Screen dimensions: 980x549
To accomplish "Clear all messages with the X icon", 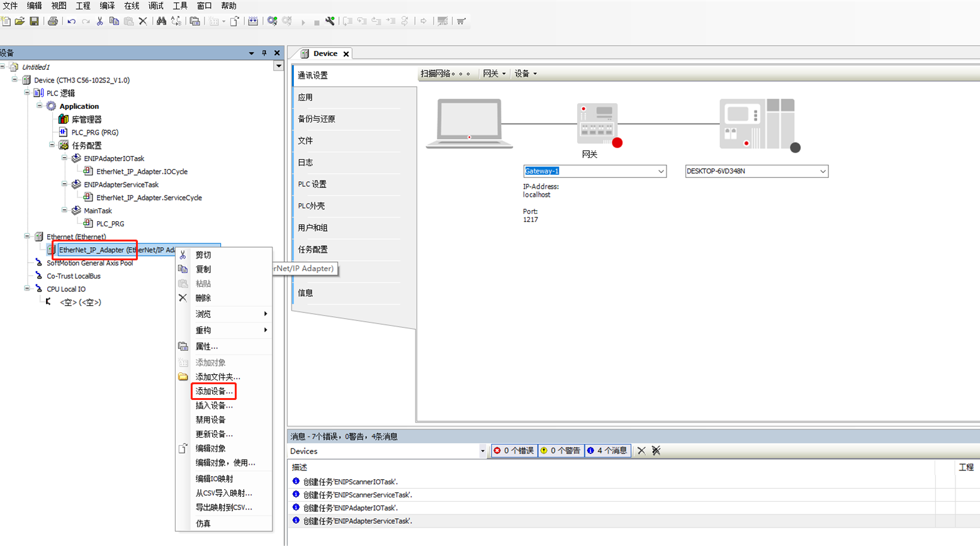I will [641, 450].
